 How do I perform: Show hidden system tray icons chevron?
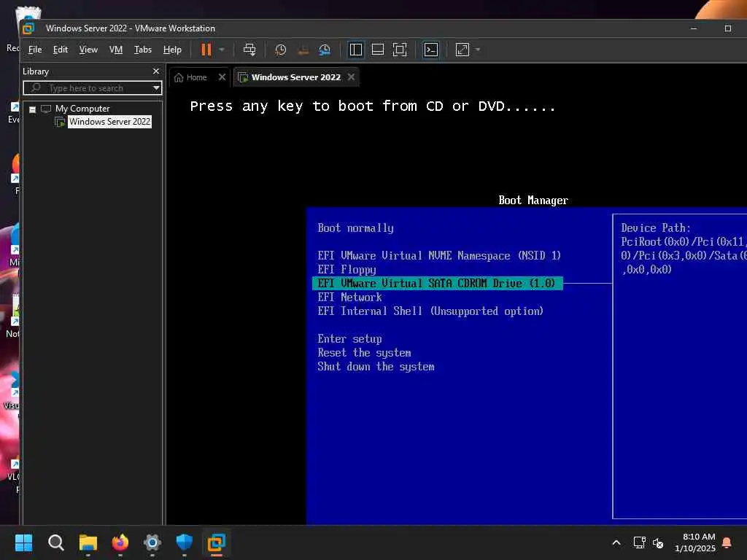click(616, 542)
